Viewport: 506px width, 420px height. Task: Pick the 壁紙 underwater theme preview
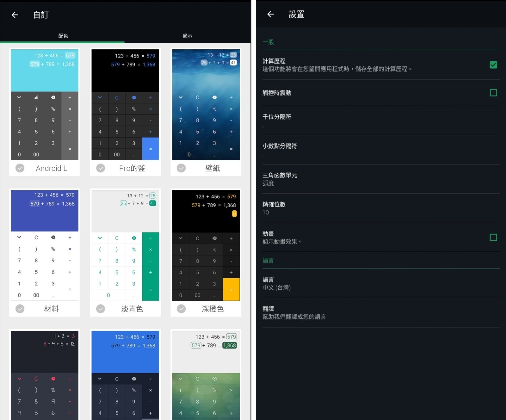click(206, 105)
